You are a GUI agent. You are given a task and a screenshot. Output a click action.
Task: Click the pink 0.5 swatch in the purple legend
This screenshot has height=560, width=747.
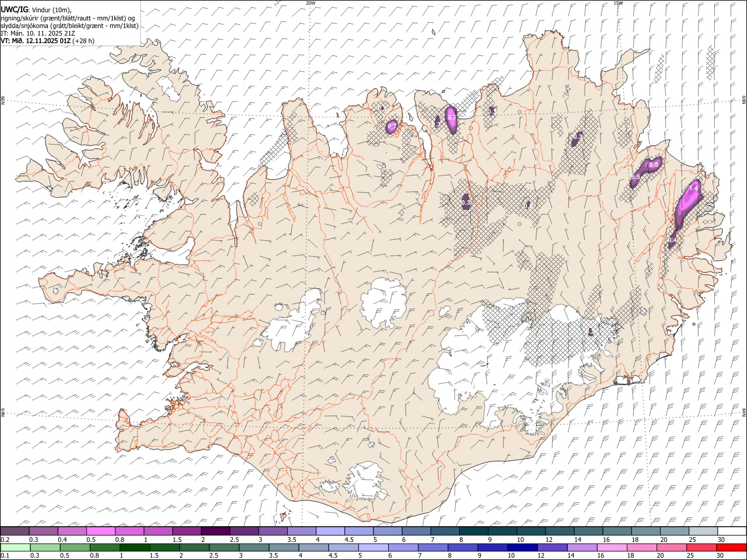(101, 531)
